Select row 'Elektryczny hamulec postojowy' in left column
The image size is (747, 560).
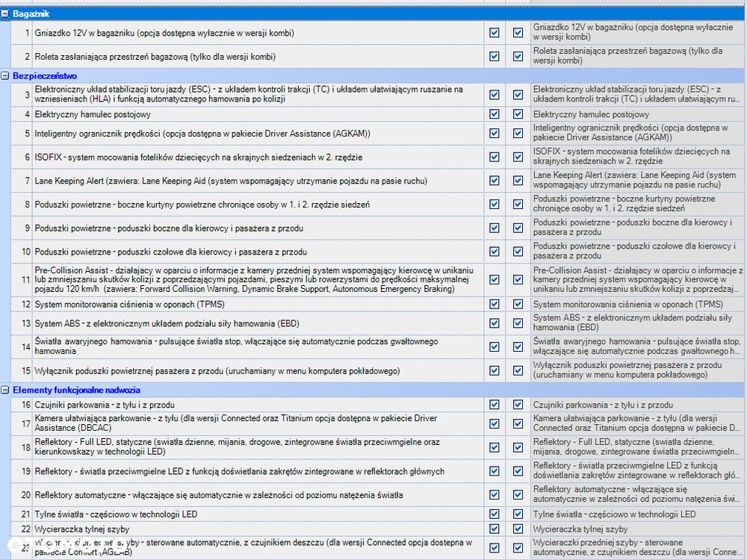click(x=258, y=114)
